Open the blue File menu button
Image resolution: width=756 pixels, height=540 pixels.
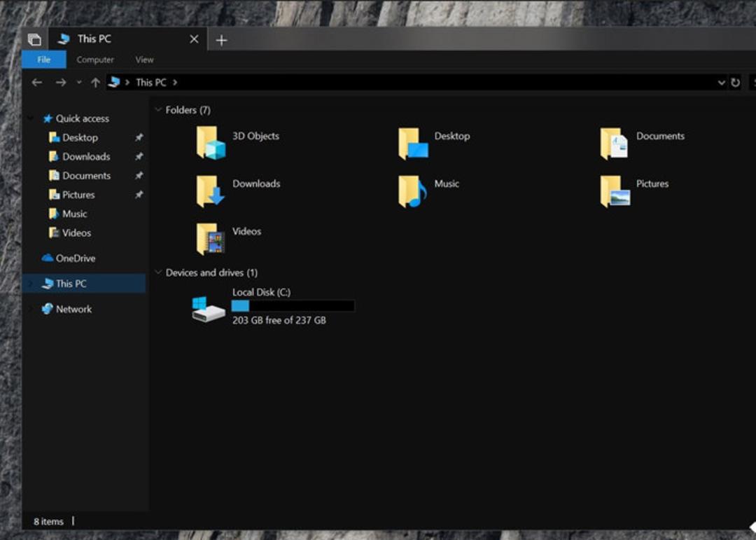tap(44, 60)
